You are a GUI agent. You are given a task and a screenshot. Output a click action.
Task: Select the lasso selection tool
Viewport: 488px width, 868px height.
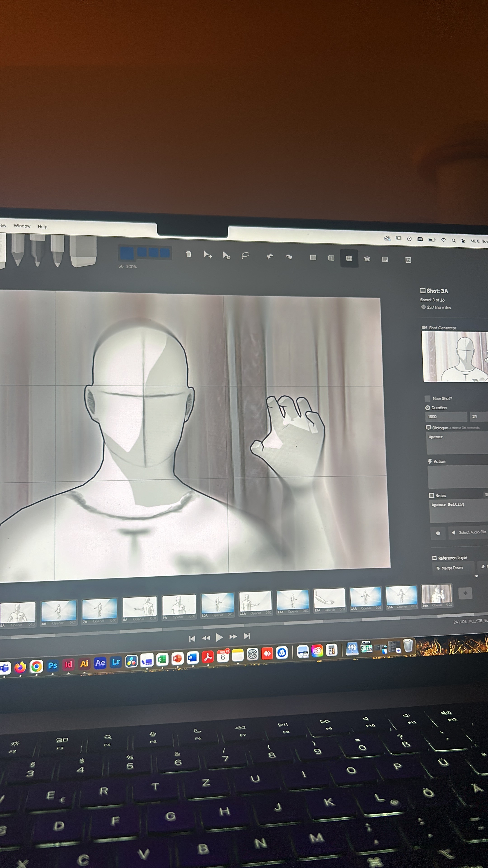tap(245, 256)
